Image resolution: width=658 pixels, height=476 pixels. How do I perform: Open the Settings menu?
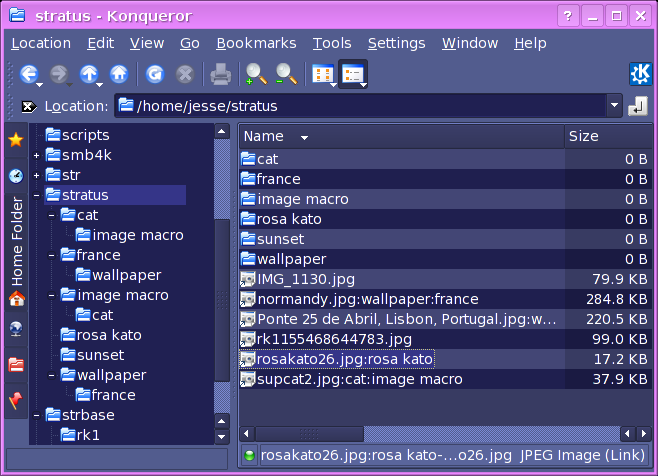point(397,43)
